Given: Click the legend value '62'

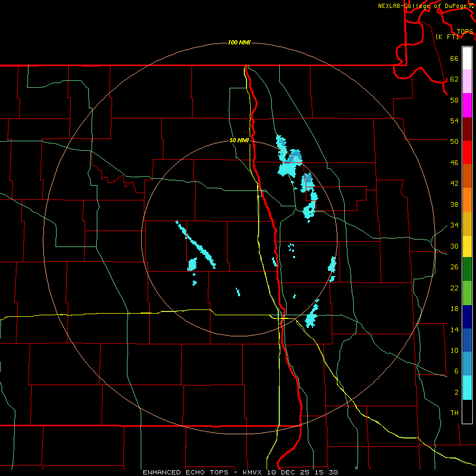Looking at the screenshot, I should pos(454,79).
